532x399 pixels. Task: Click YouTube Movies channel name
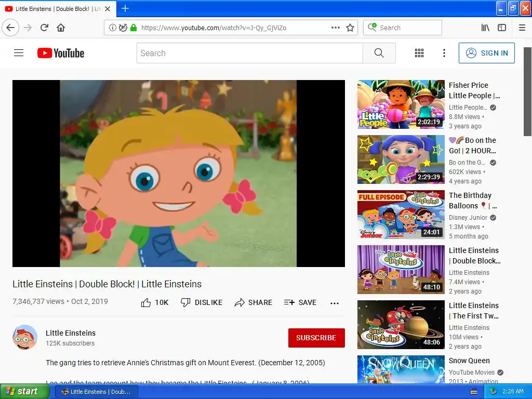[x=472, y=372]
